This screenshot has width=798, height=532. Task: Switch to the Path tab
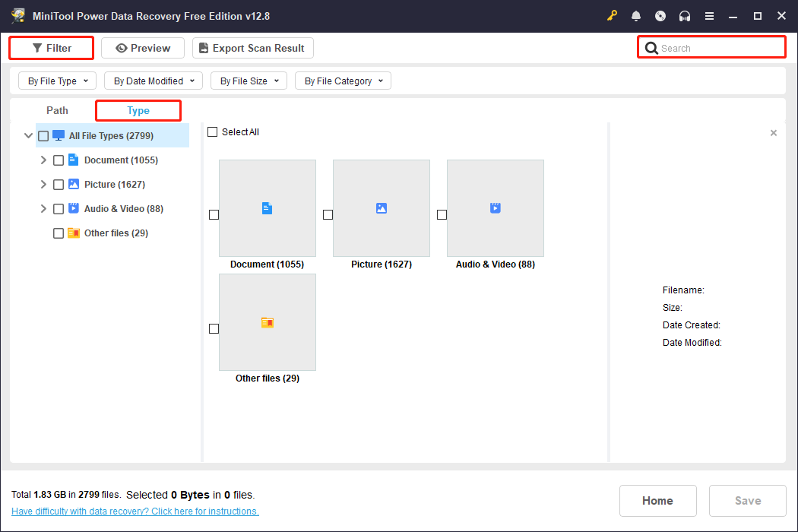tap(57, 110)
